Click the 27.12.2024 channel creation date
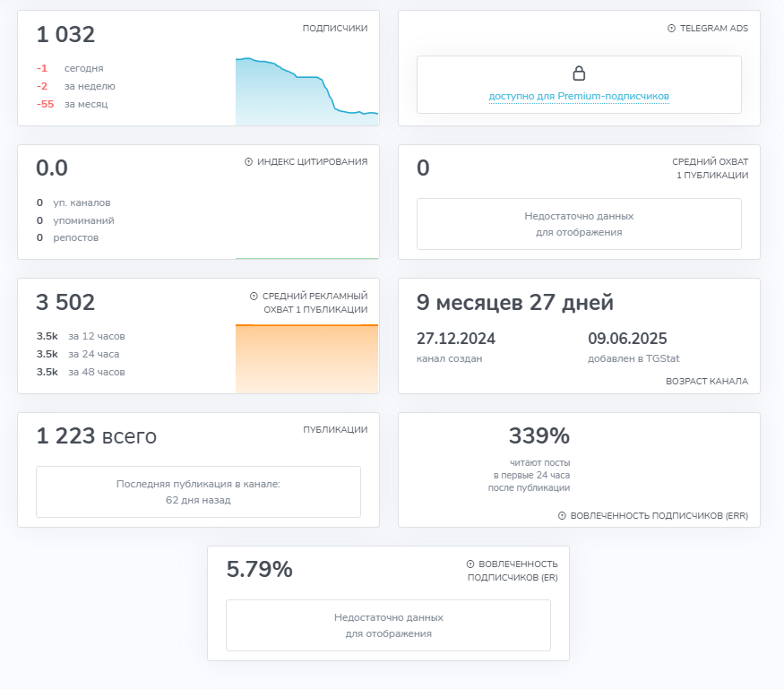This screenshot has width=784, height=689. (x=456, y=339)
